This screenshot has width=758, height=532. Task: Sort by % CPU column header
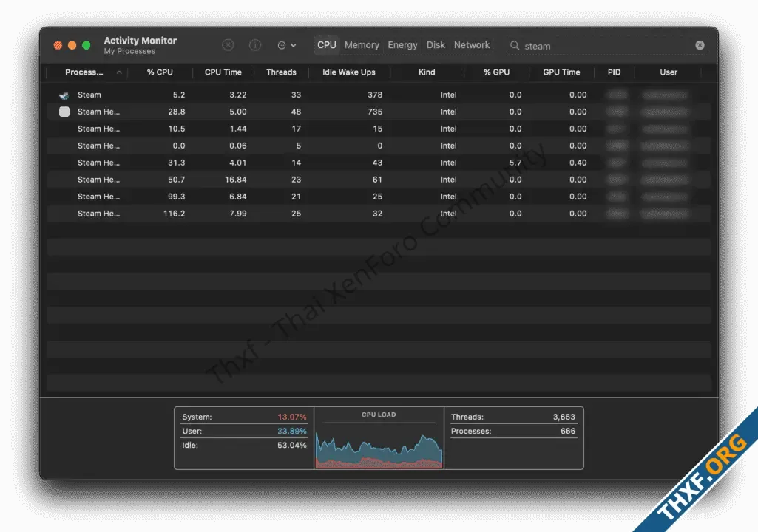click(x=160, y=72)
